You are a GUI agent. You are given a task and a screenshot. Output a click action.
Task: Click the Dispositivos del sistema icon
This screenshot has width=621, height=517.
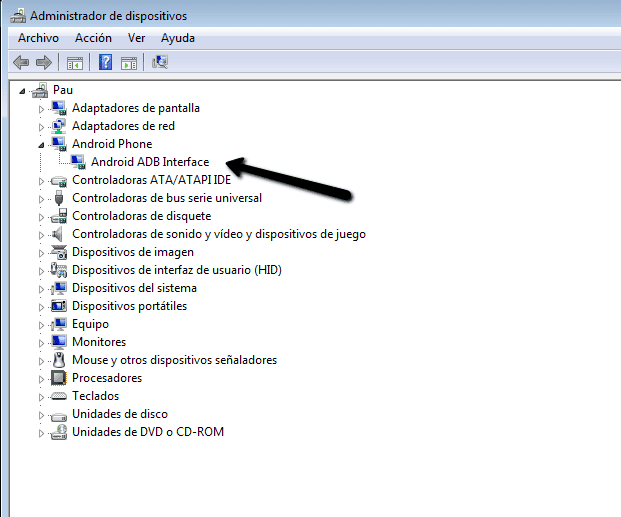click(59, 288)
